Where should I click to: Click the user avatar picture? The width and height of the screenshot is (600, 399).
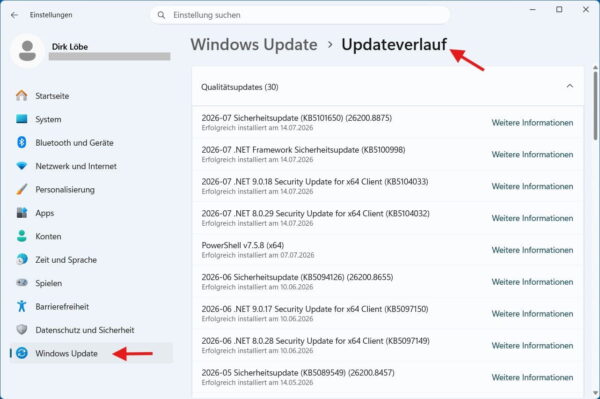click(27, 51)
